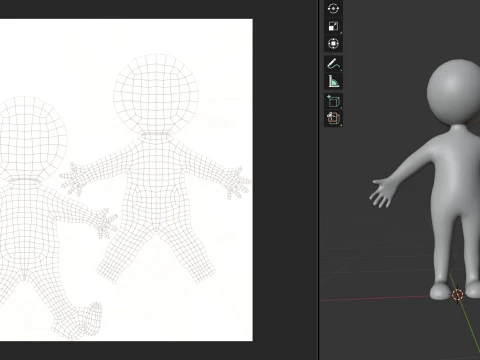The width and height of the screenshot is (480, 360).
Task: Choose the Add Cube tool
Action: coord(333,101)
